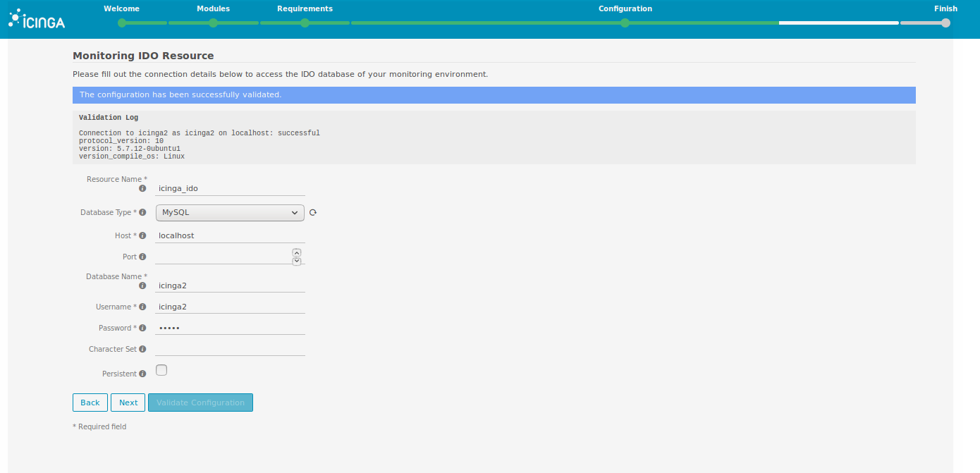
Task: Click the Validate Configuration button
Action: click(200, 403)
